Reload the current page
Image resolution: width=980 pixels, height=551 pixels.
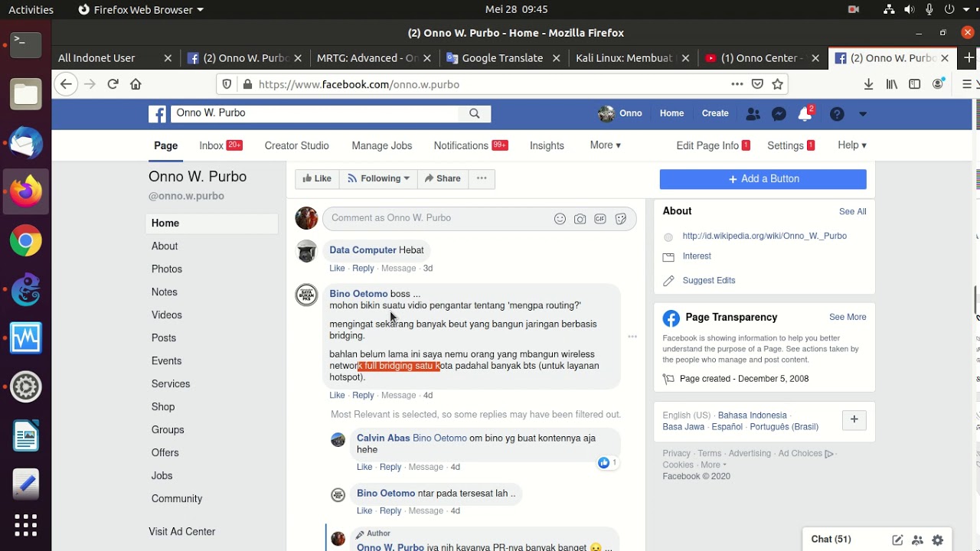113,84
